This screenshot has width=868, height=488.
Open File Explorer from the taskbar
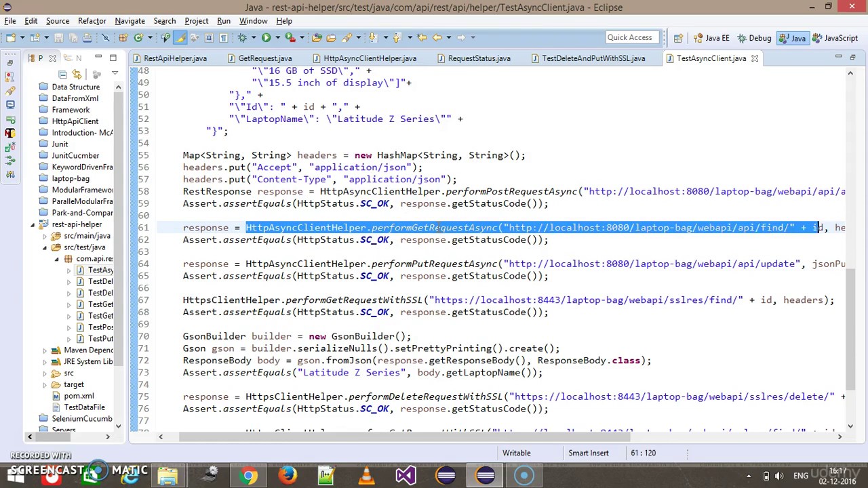(167, 476)
